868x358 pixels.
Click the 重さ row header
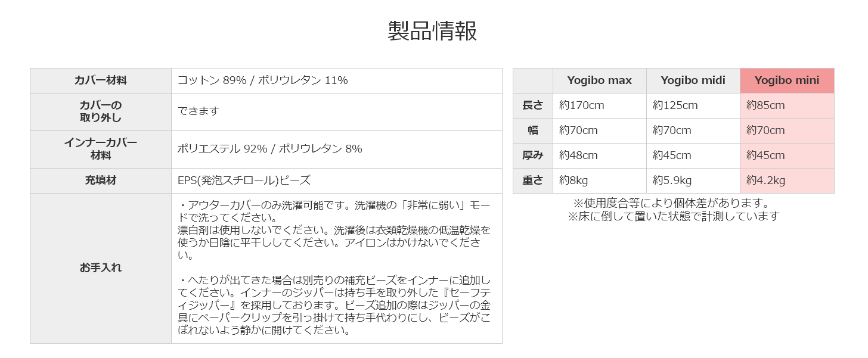click(x=533, y=180)
